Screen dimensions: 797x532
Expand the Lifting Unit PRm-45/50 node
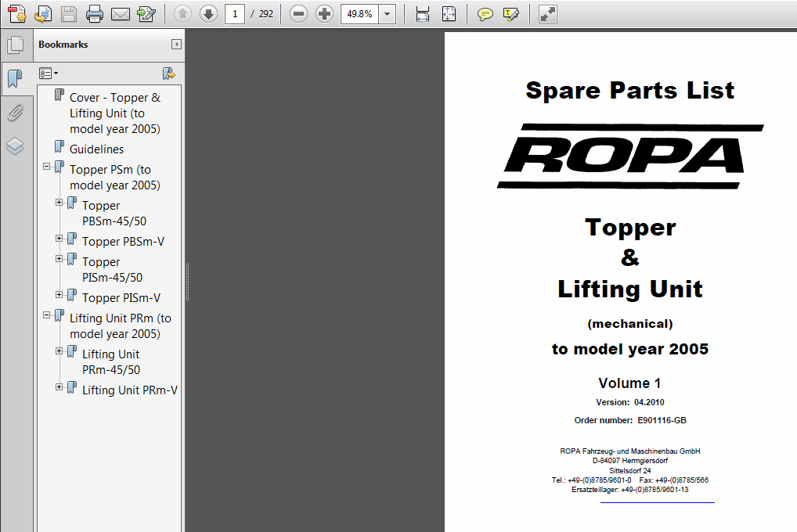coord(59,351)
